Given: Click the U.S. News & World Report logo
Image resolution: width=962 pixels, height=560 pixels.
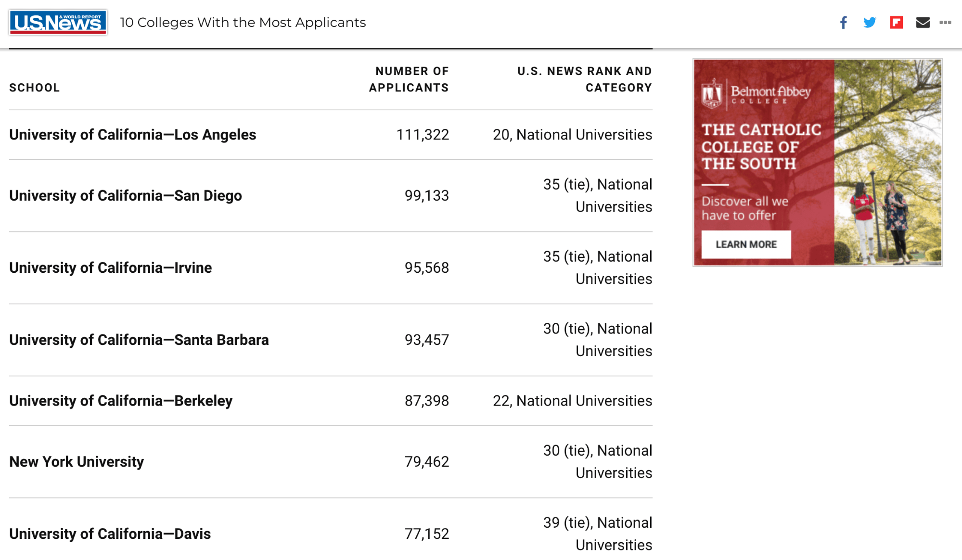Looking at the screenshot, I should point(58,22).
